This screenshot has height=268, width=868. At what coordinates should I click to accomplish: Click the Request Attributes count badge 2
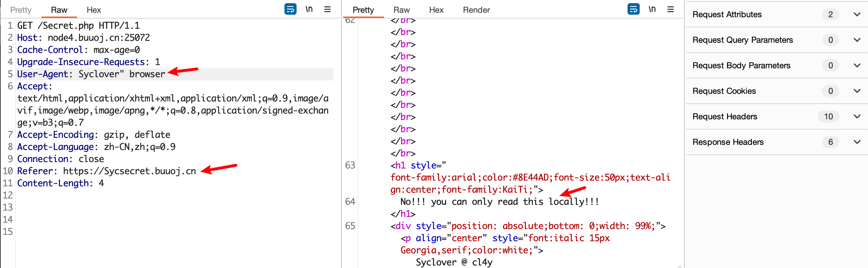[830, 14]
